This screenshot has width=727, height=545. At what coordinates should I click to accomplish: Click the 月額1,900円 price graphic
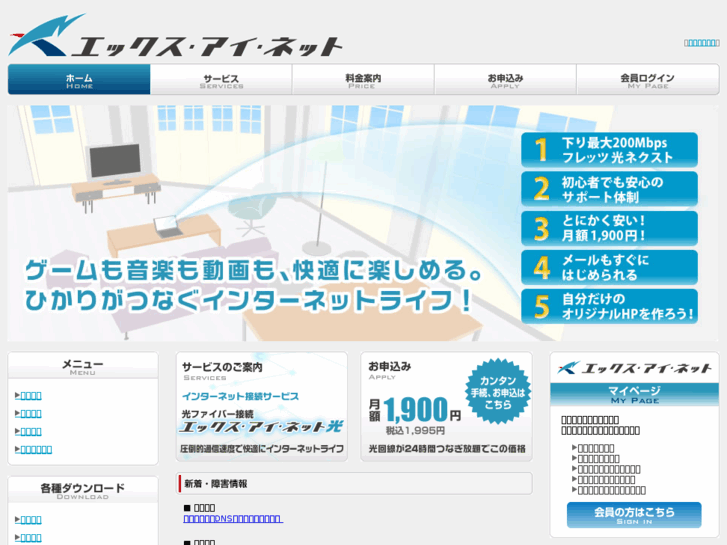(x=415, y=410)
